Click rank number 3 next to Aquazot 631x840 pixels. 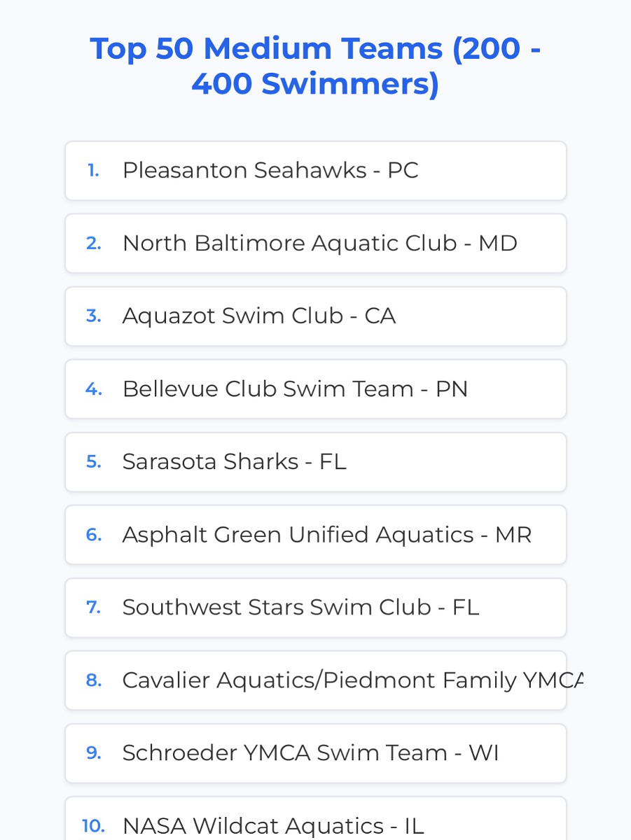point(93,316)
